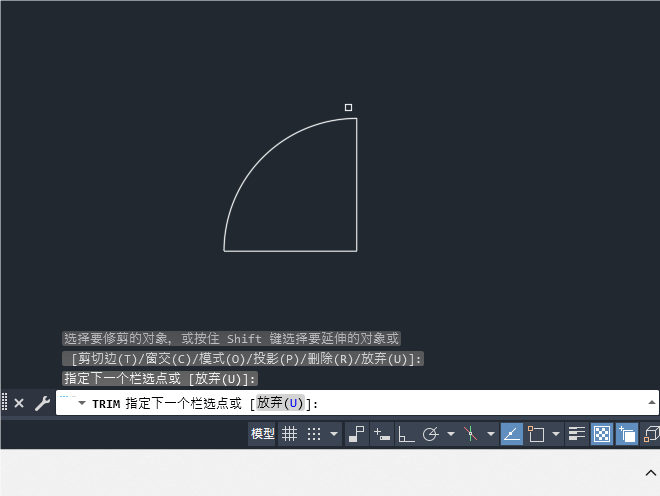
Task: Expand isometric drafting plane dropdown
Action: 491,434
